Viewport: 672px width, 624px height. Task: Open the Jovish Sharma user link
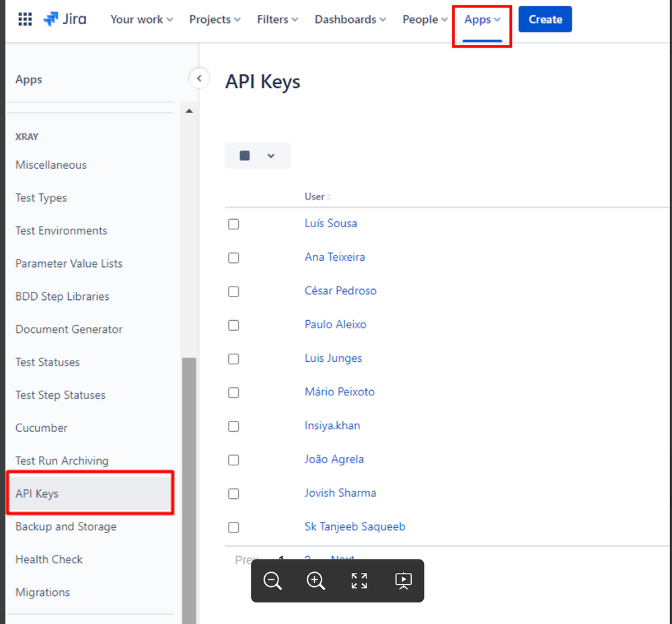point(341,493)
